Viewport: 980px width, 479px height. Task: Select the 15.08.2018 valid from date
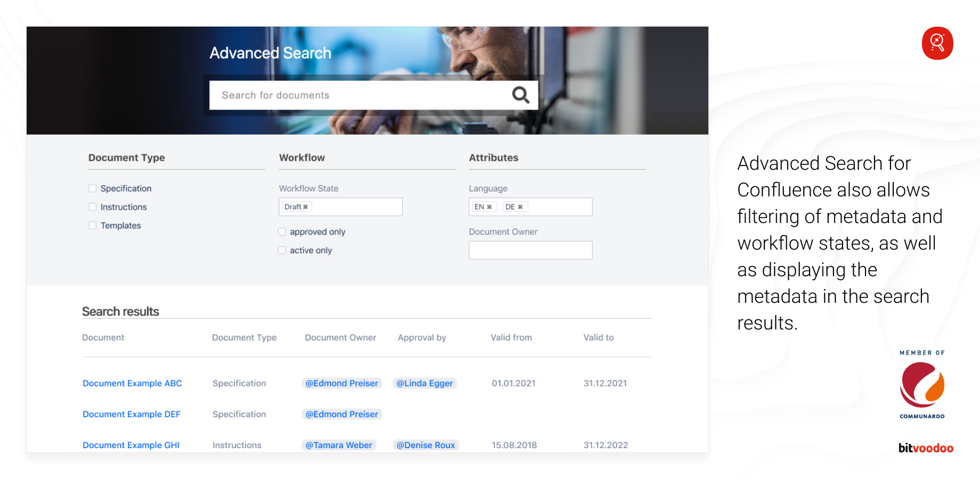[x=514, y=445]
